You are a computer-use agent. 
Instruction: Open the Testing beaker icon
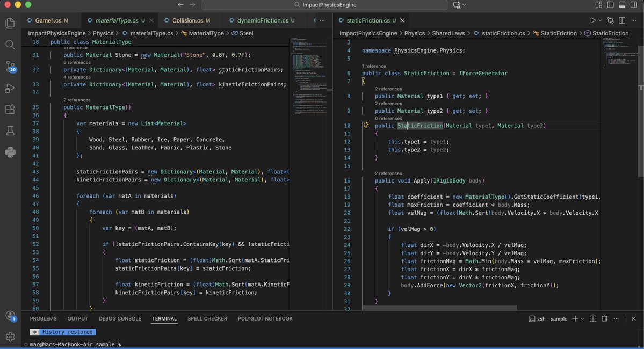[x=10, y=130]
